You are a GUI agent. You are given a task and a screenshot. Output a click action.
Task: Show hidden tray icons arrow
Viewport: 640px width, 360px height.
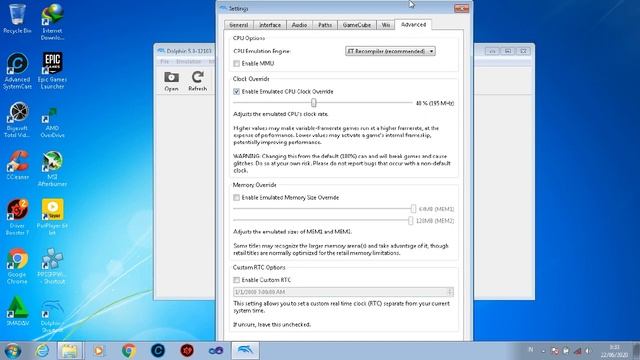tap(543, 351)
